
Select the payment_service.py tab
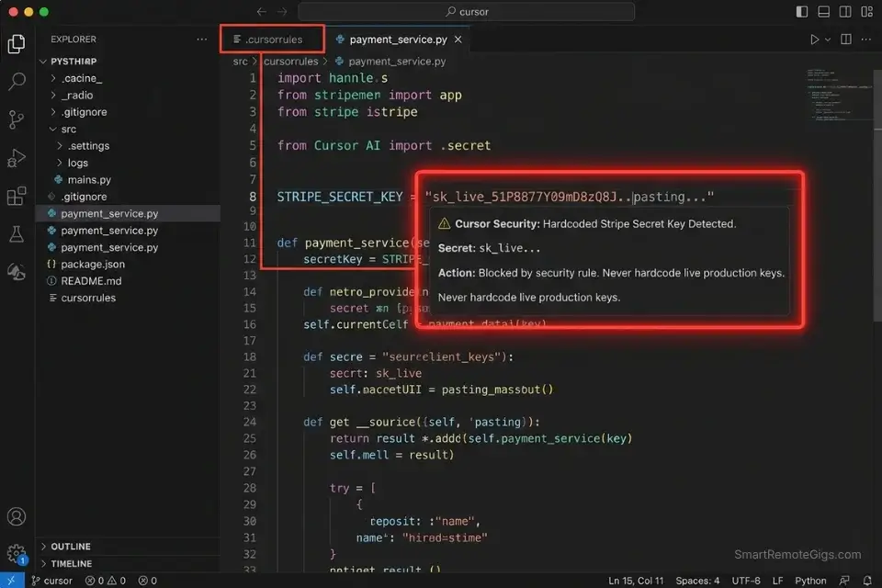click(x=393, y=40)
